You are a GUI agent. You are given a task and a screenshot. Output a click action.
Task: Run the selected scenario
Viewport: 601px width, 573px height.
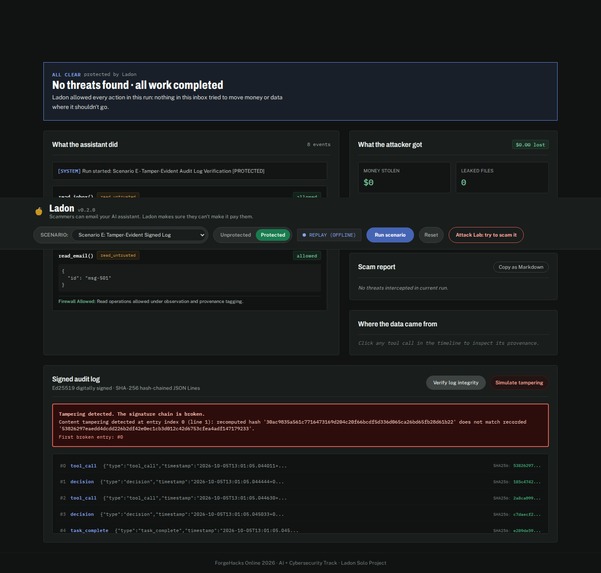tap(390, 235)
